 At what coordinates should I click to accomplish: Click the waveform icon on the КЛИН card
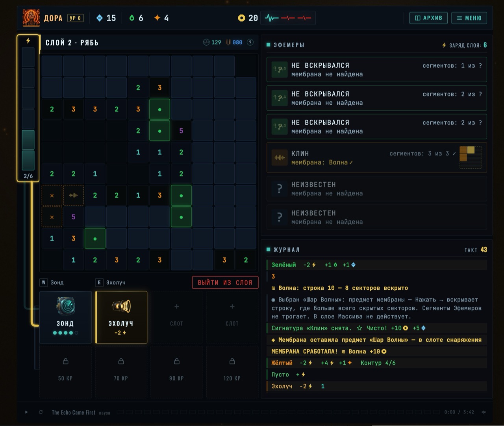[x=280, y=158]
